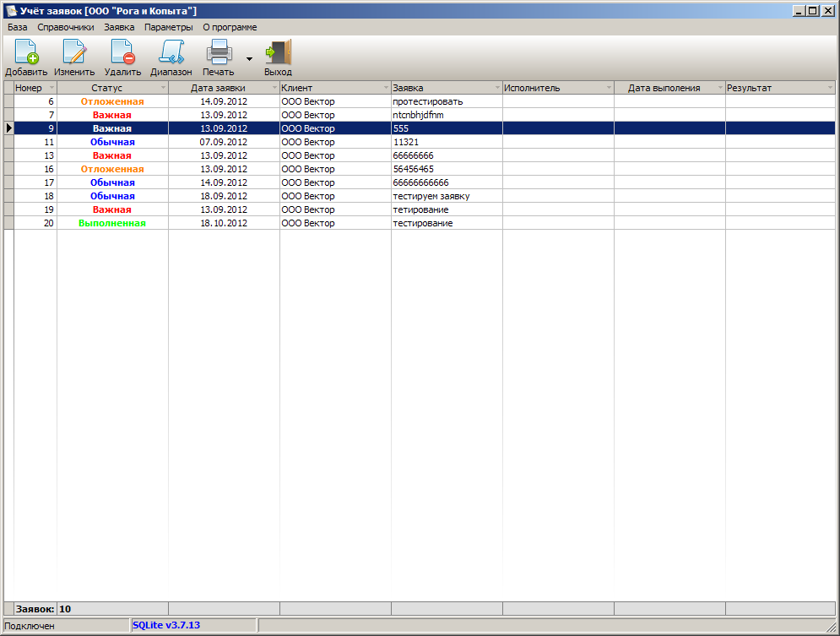840x636 pixels.
Task: Select the cell 'тестируем заявку'
Action: (447, 196)
